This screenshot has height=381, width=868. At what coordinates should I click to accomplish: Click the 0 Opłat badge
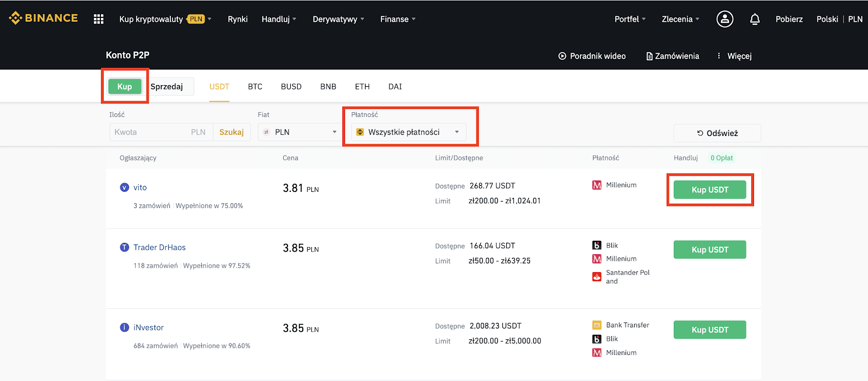[x=722, y=158]
